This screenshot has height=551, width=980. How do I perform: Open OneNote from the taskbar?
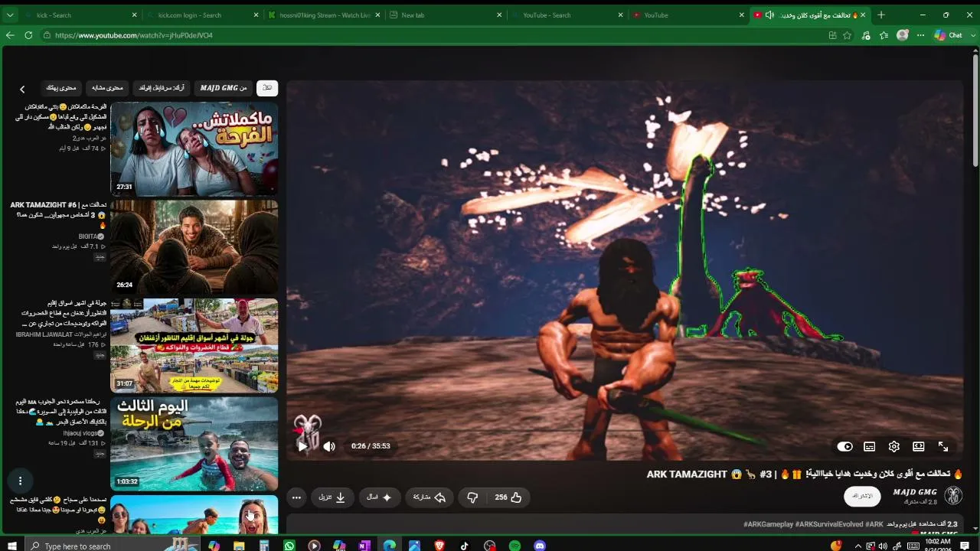coord(364,546)
